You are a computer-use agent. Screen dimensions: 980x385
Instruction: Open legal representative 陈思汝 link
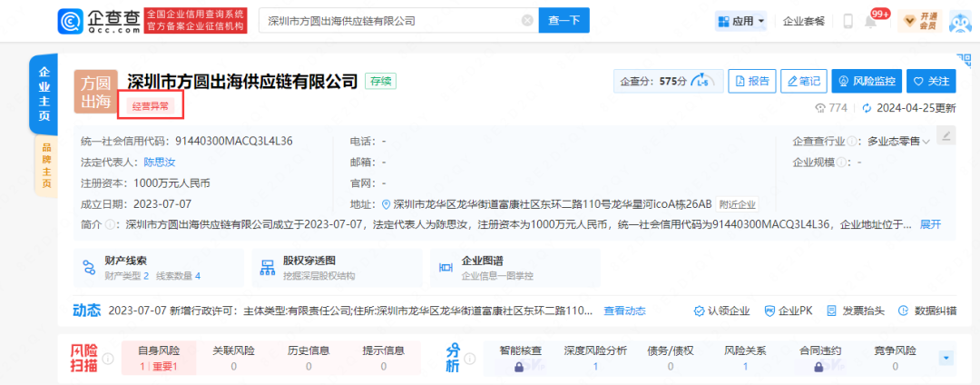point(160,163)
